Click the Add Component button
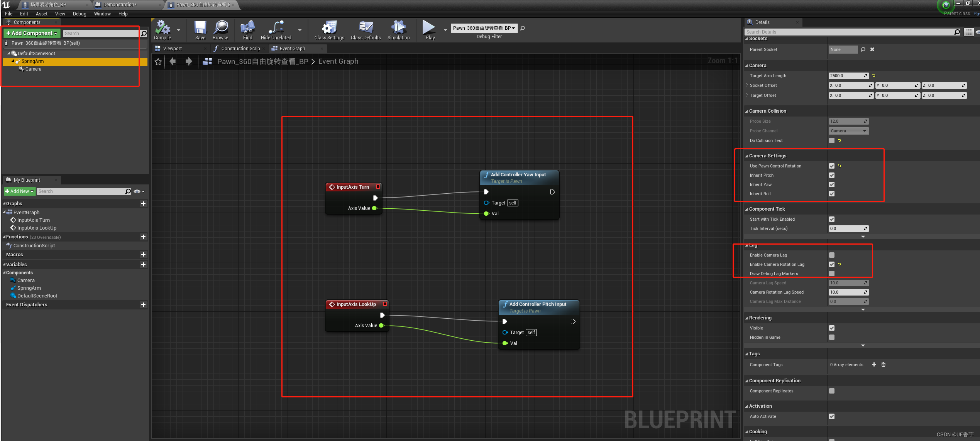Viewport: 980px width, 441px height. (32, 34)
